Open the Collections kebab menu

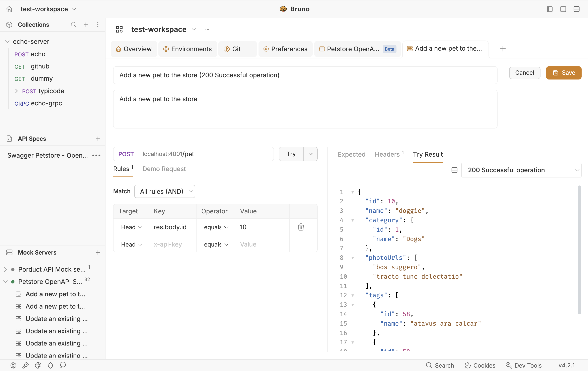coord(98,24)
